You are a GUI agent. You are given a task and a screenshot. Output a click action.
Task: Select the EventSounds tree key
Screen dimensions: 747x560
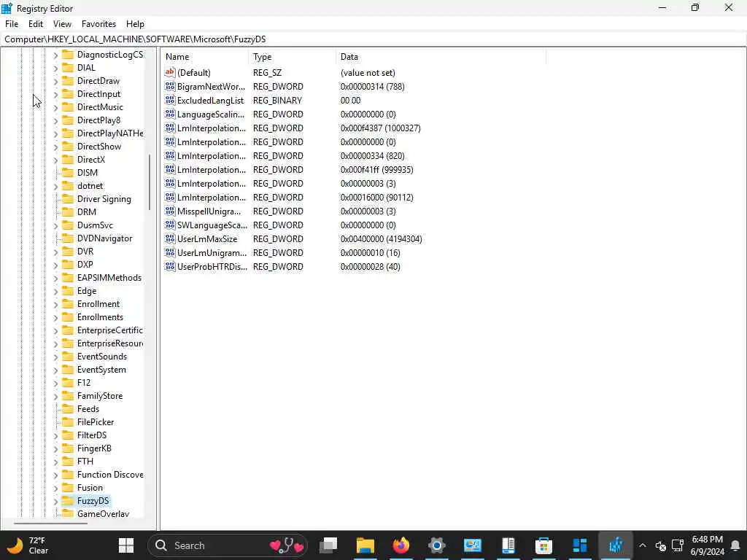(x=102, y=356)
